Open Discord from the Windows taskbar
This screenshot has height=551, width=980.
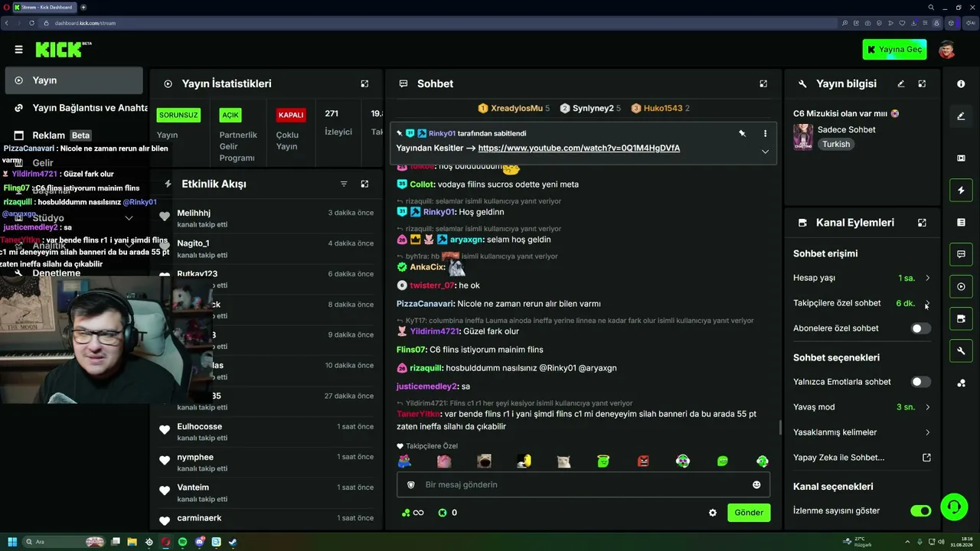coord(199,542)
